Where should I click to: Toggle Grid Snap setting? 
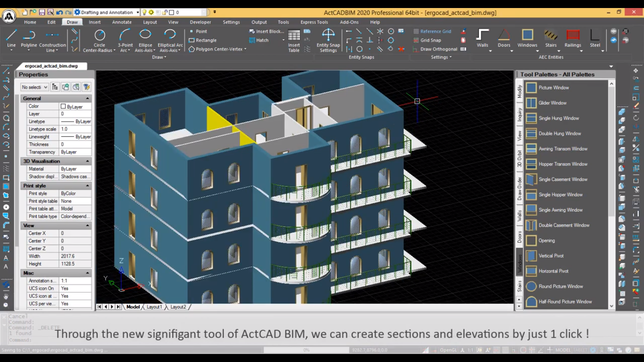(427, 40)
